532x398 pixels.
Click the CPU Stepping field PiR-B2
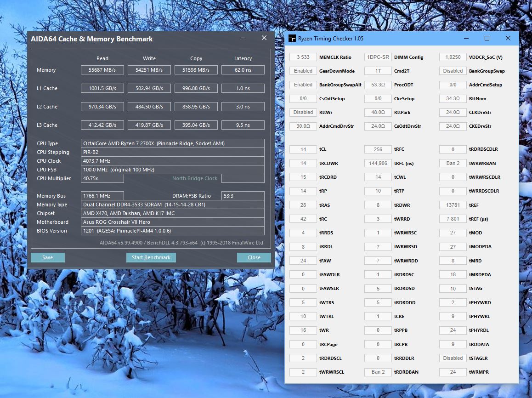point(173,152)
